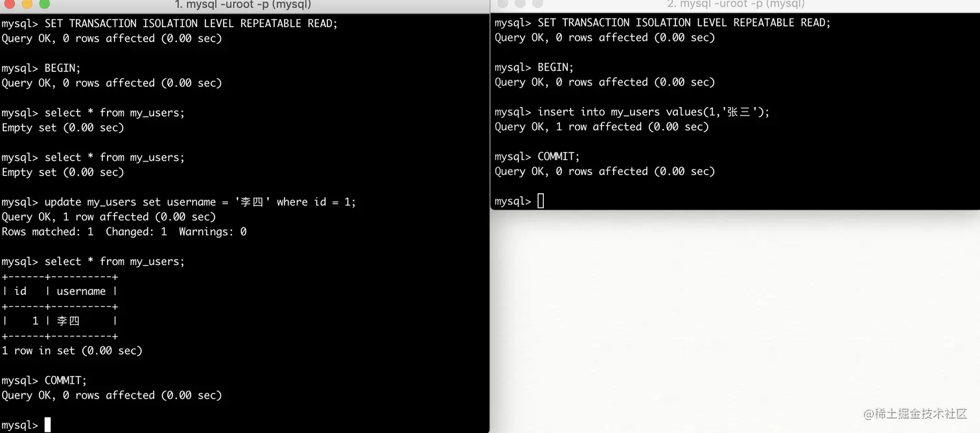Focus the title bar '1. mysql -uroot -p (mysql)'
The width and height of the screenshot is (980, 433).
[243, 5]
